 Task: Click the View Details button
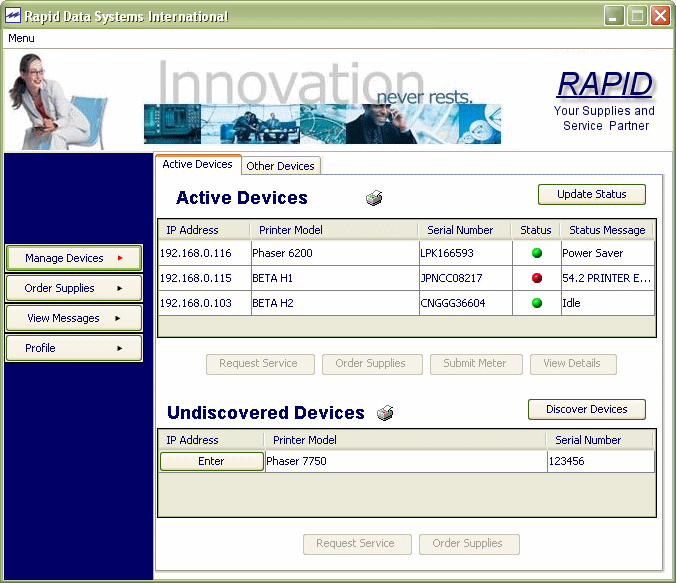pos(573,364)
